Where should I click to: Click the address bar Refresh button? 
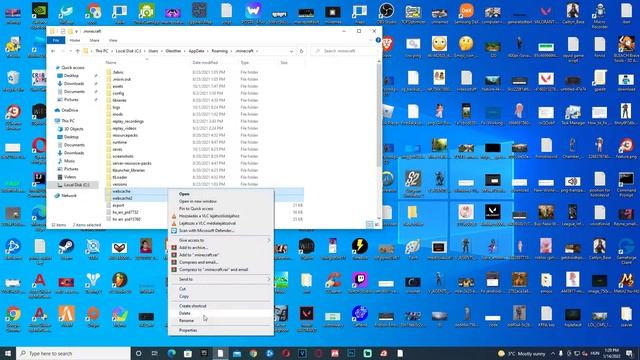point(302,51)
